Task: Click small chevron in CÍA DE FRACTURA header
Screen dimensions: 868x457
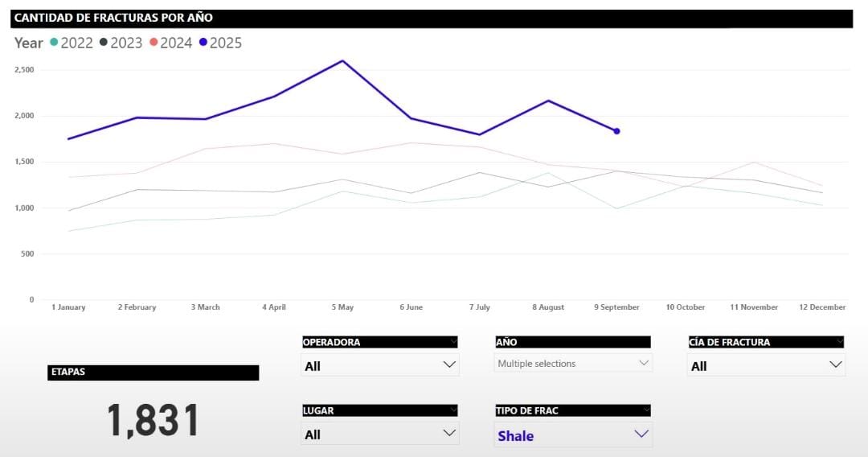Action: click(x=840, y=341)
